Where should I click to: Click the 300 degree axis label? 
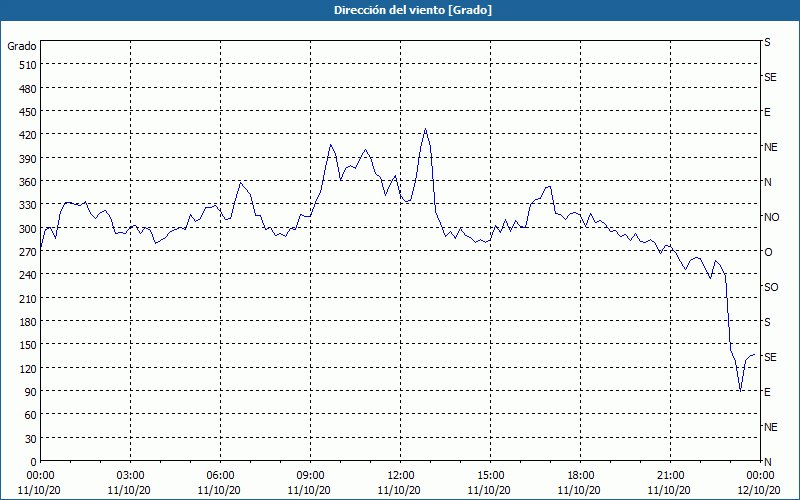(28, 229)
